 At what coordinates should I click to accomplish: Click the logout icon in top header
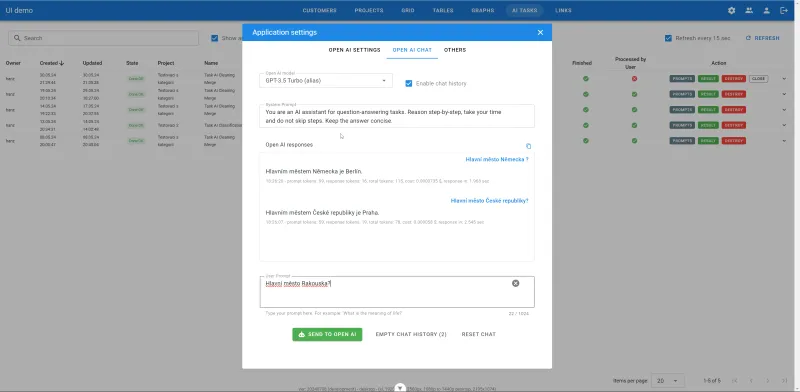point(784,10)
